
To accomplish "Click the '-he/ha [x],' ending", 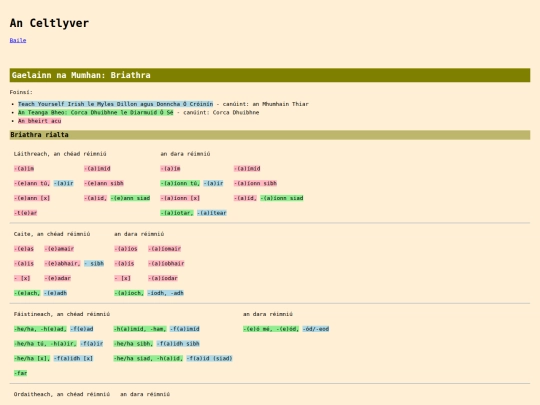I will click(32, 359).
